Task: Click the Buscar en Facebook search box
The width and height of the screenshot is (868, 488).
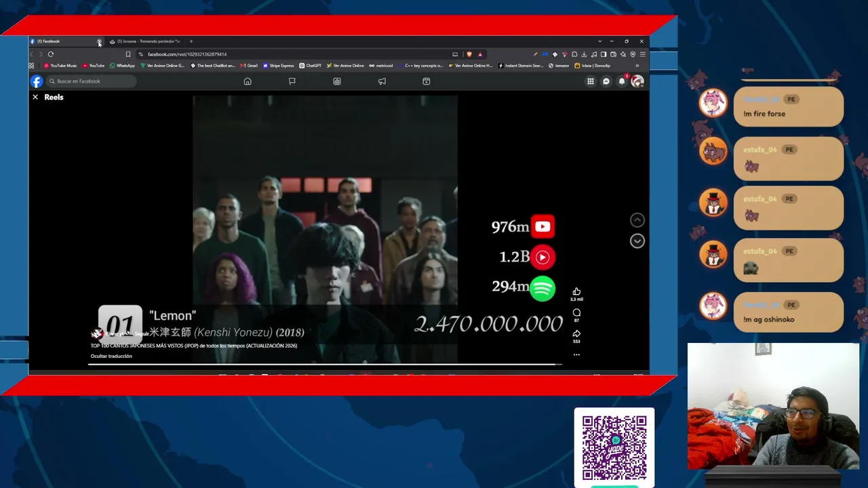Action: point(92,81)
